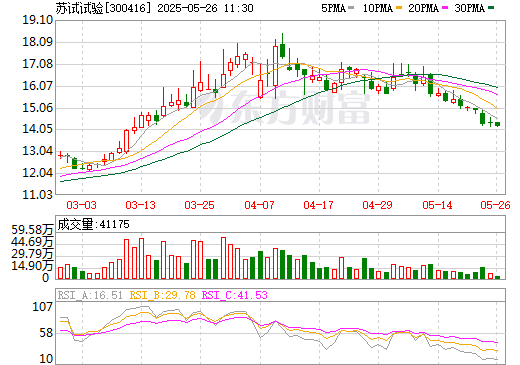Click the 20PMA legend label
The height and width of the screenshot is (365, 520).
pyautogui.click(x=423, y=8)
